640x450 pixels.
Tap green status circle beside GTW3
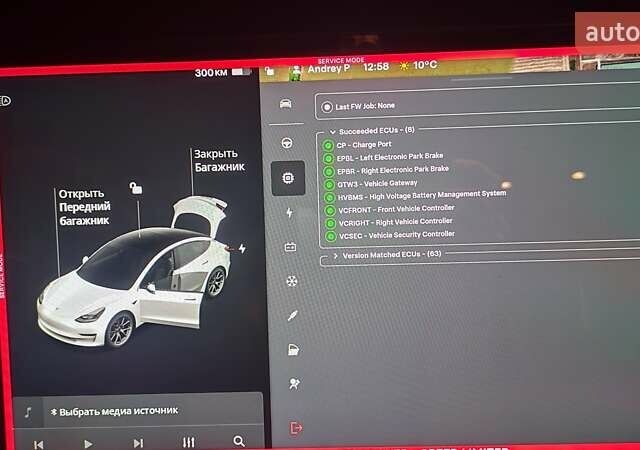(329, 185)
